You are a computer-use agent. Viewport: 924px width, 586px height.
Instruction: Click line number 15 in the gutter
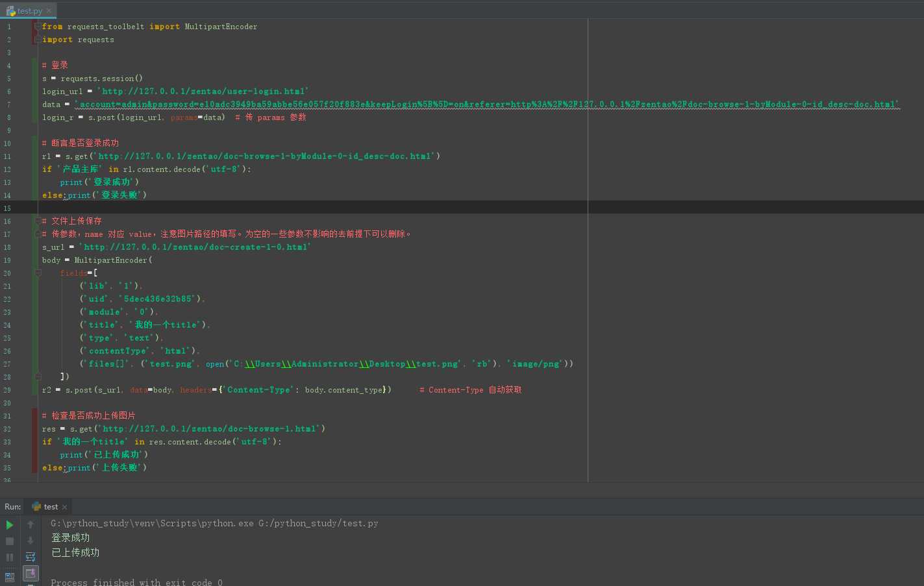coord(7,208)
